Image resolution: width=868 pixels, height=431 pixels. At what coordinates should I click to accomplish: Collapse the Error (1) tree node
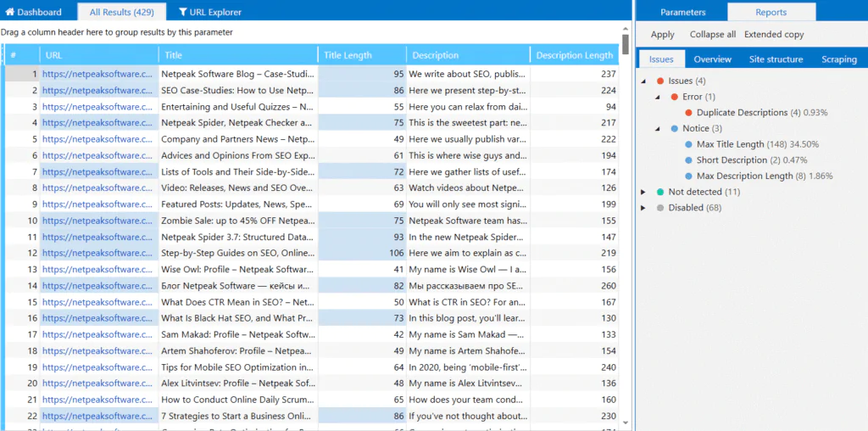coord(658,97)
